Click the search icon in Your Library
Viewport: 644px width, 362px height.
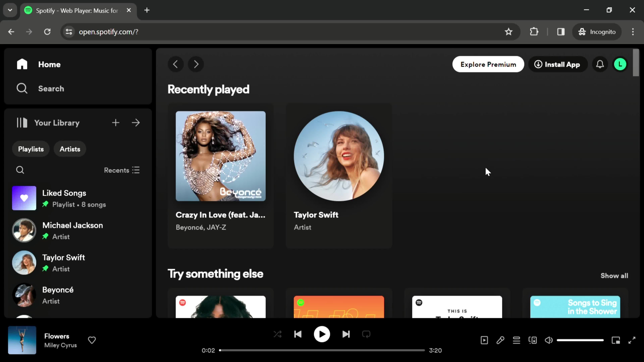tap(20, 170)
